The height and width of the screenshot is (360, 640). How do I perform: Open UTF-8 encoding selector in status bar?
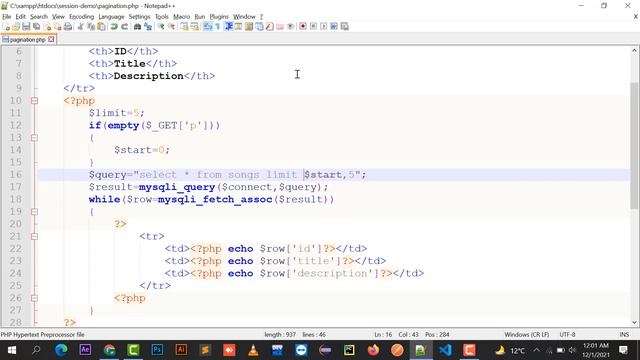(x=567, y=335)
